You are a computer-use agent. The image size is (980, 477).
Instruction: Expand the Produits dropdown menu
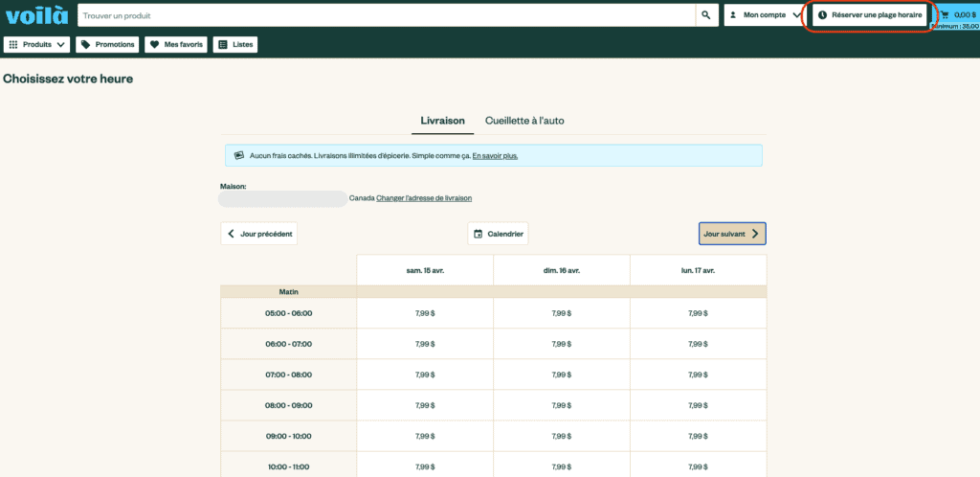(x=38, y=44)
